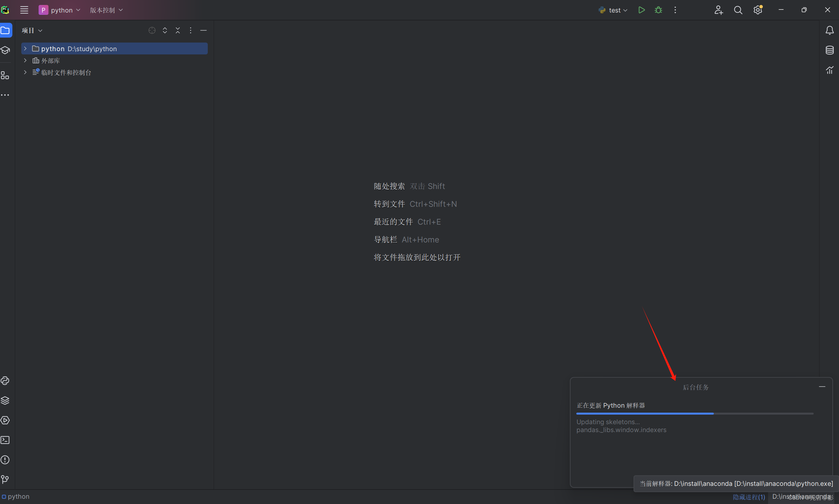Open the Database tool window
Image resolution: width=839 pixels, height=504 pixels.
(x=829, y=50)
